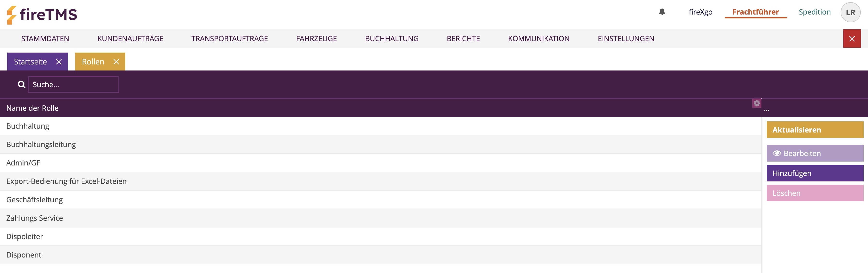This screenshot has height=273, width=868.
Task: Open the TRANSPORTAUFTRÄGE menu
Action: click(x=229, y=39)
